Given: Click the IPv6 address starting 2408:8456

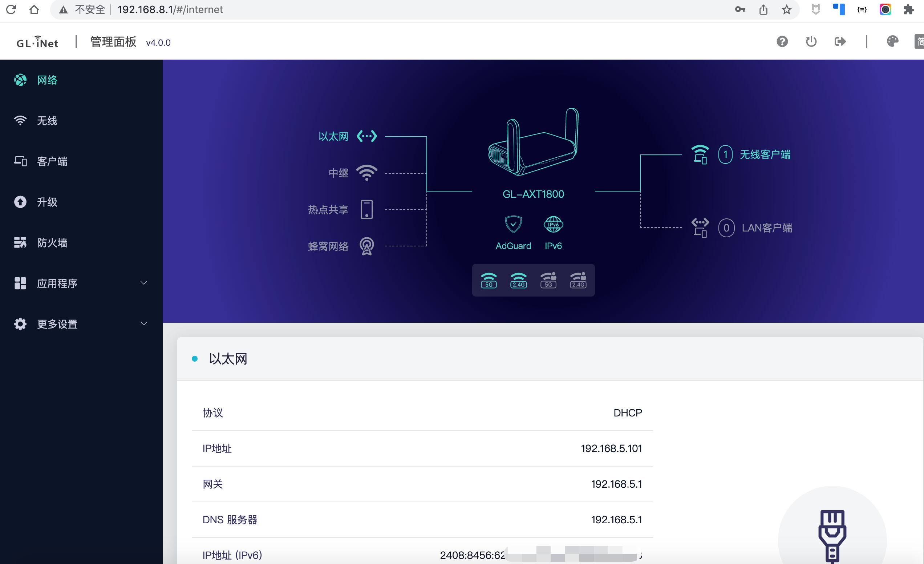Looking at the screenshot, I should [541, 555].
